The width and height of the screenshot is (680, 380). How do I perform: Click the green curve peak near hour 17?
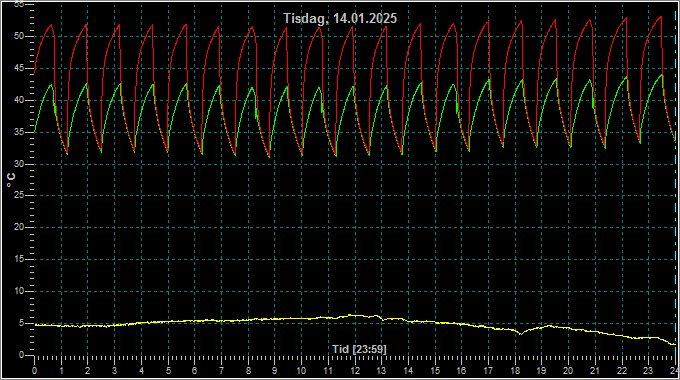click(x=489, y=80)
